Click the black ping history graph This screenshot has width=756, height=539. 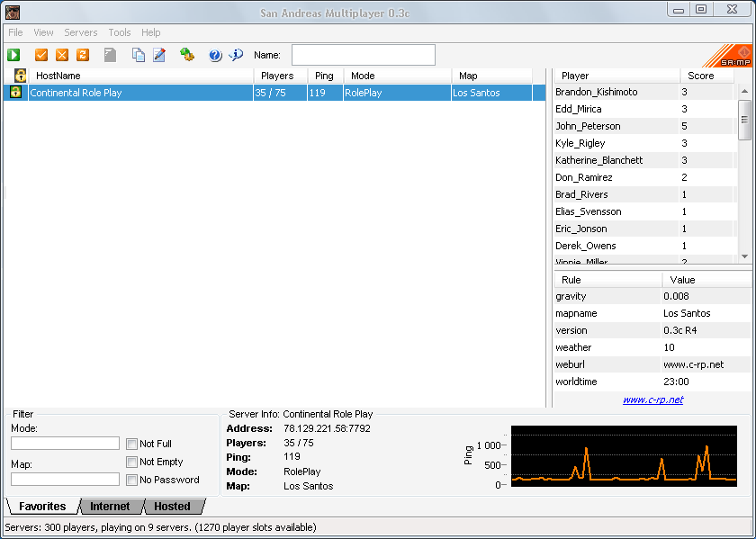coord(624,456)
